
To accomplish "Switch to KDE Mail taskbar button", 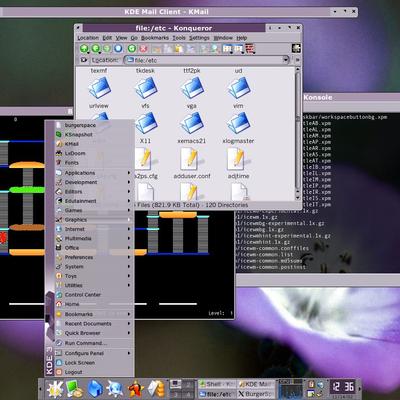I will (256, 384).
